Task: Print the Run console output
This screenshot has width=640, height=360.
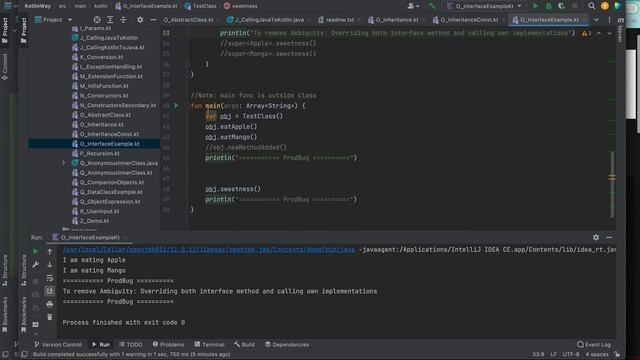Action: click(50, 304)
